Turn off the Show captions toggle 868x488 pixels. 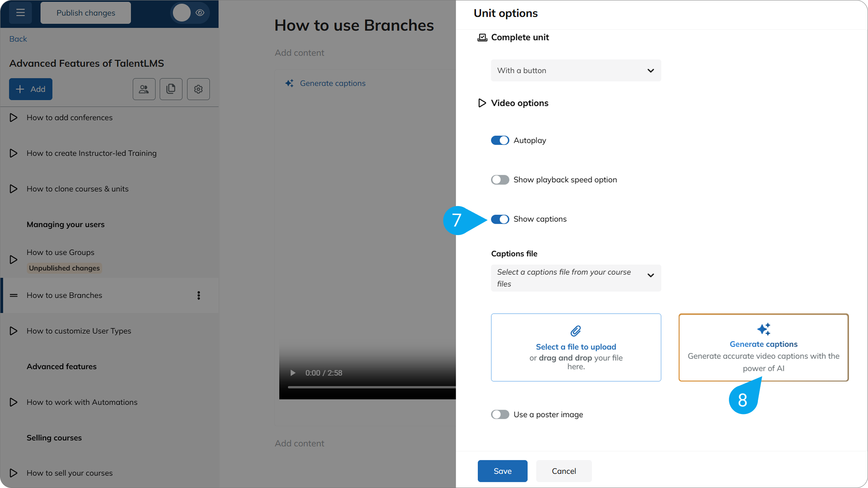pos(500,219)
